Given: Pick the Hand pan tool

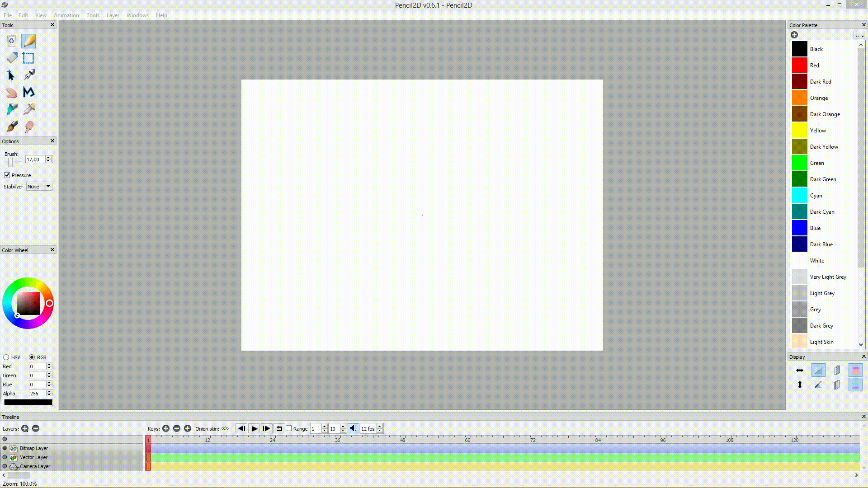Looking at the screenshot, I should pyautogui.click(x=12, y=93).
